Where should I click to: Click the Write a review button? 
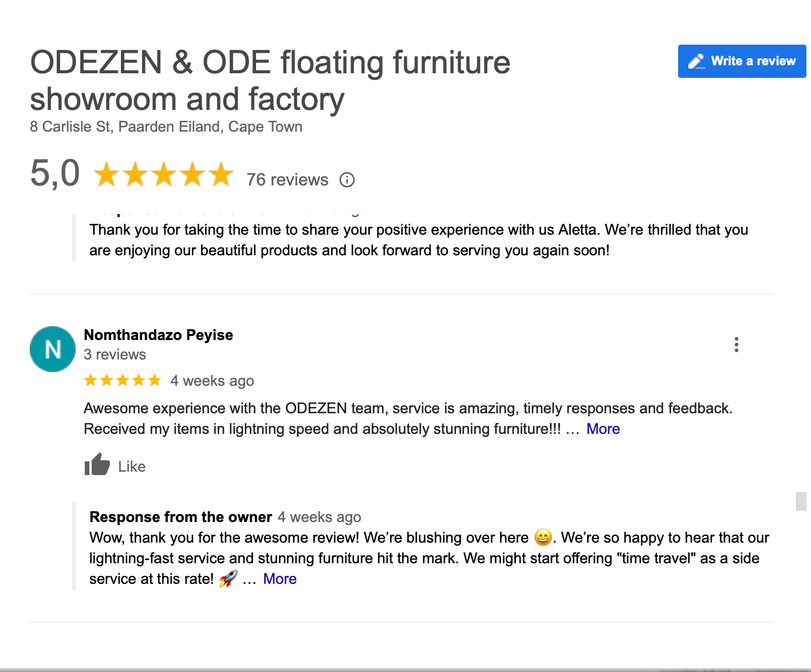coord(742,61)
